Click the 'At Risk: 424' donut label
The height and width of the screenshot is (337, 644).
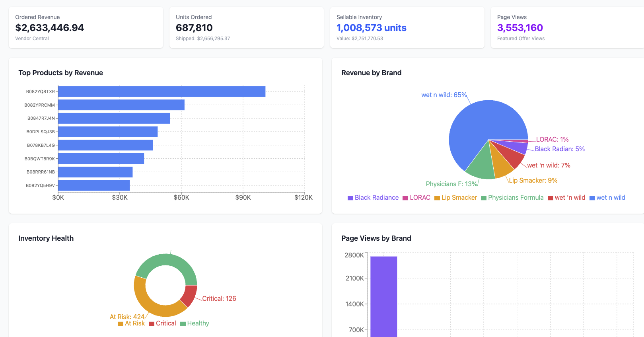pos(127,317)
